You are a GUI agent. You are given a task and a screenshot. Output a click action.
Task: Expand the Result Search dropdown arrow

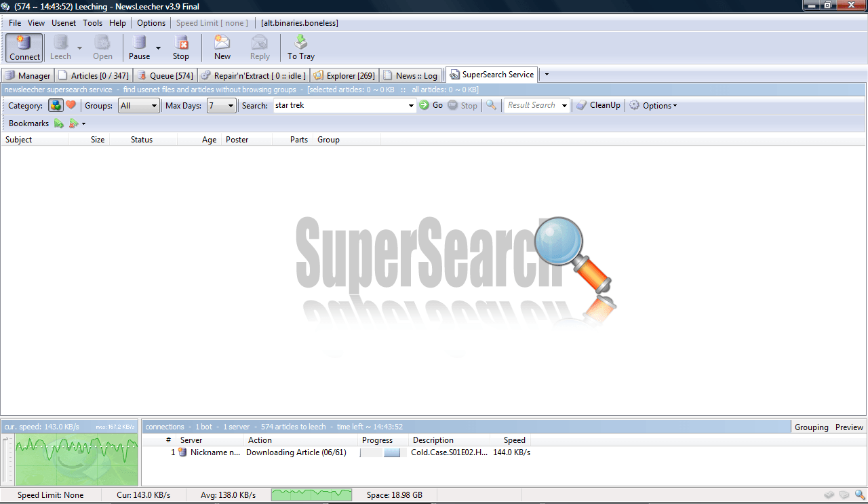click(x=565, y=105)
